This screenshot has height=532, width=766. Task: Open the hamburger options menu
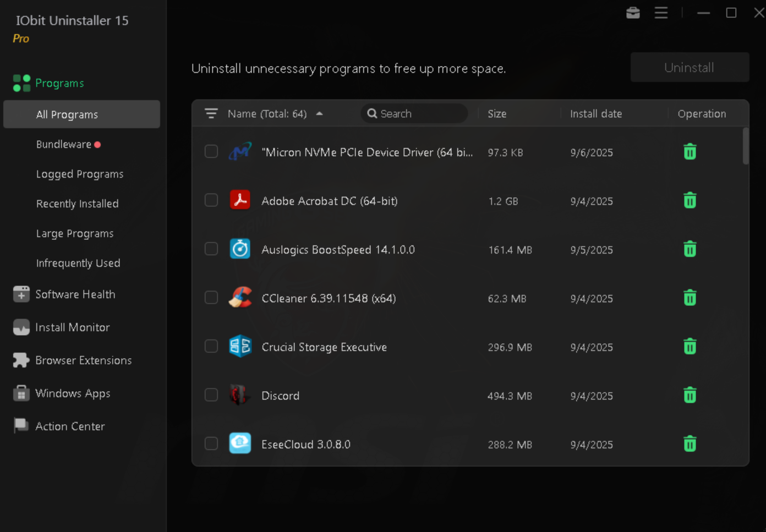[661, 13]
